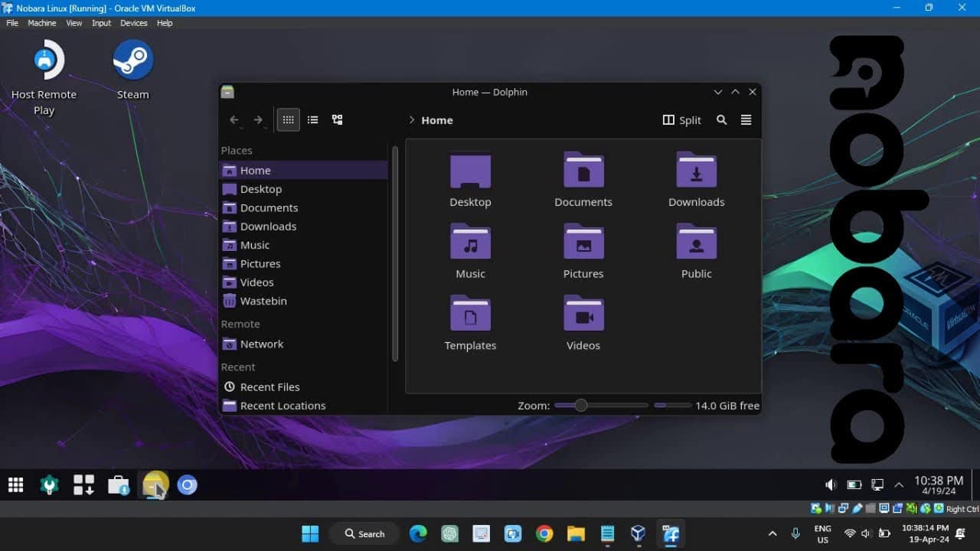Expand the breadcrumb chevron before Home
This screenshot has height=551, width=980.
pyautogui.click(x=412, y=120)
